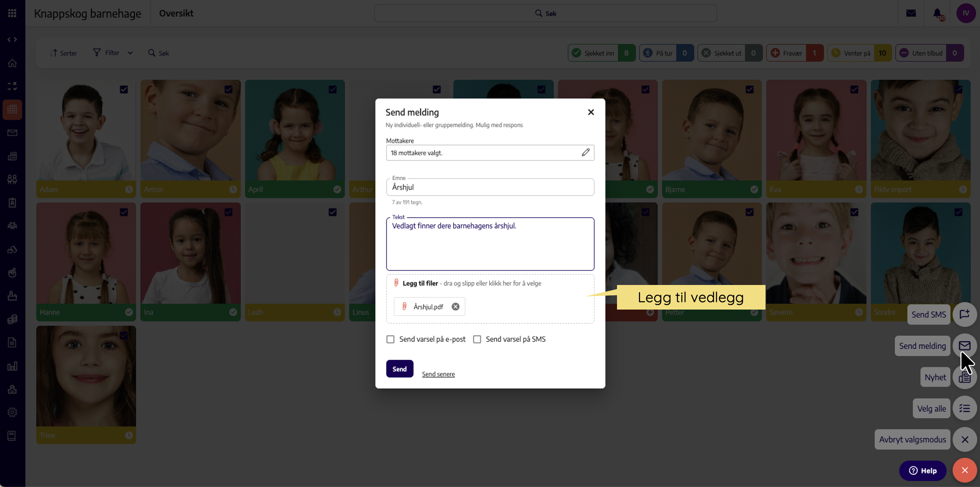Select the Sjekket inn status filter

point(601,53)
